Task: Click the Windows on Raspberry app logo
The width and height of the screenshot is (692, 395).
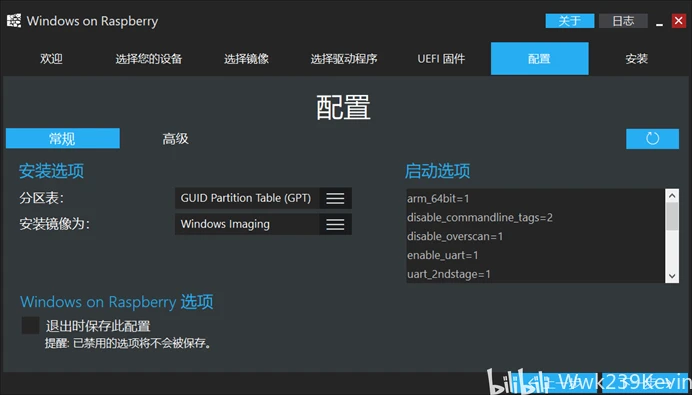Action: (14, 21)
